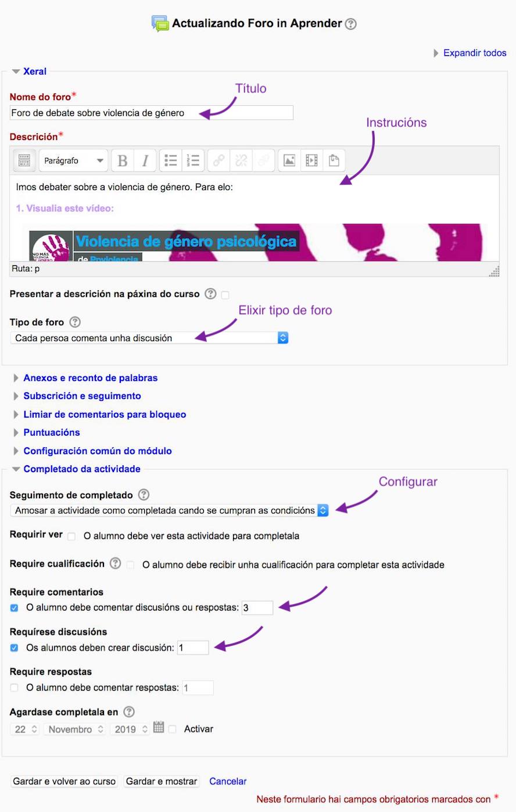The image size is (516, 812).
Task: Open help for Tipo de foro
Action: point(75,322)
